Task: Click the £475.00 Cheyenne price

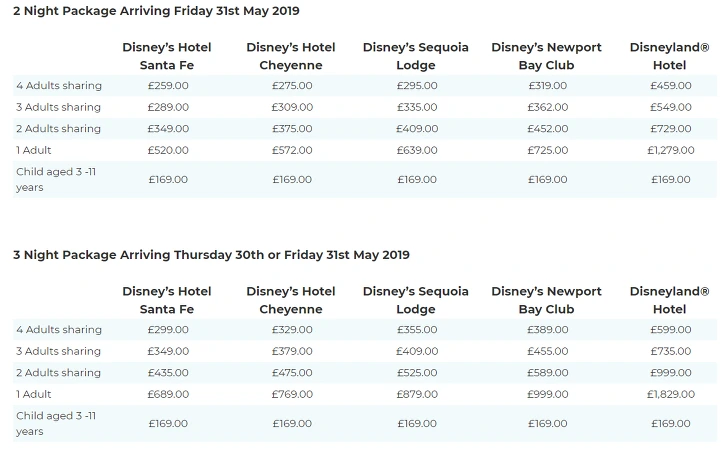Action: point(292,373)
